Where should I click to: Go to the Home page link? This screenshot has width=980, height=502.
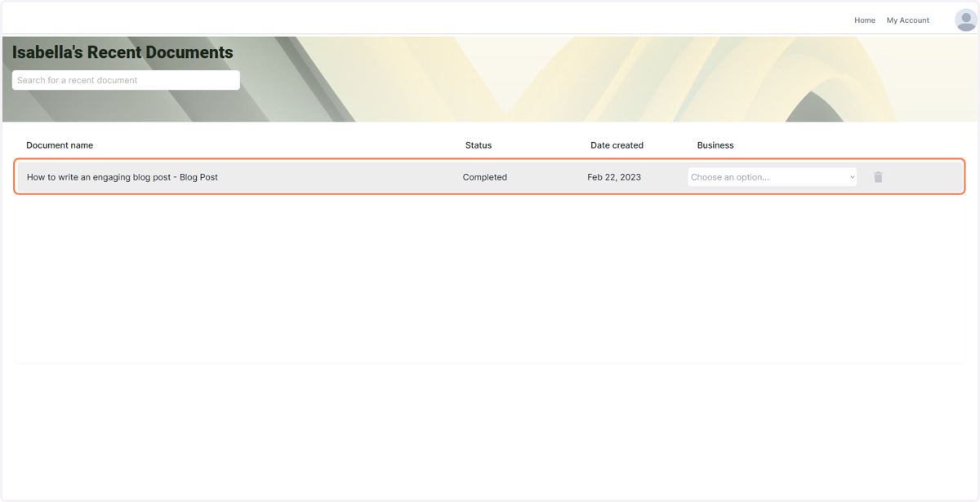865,20
